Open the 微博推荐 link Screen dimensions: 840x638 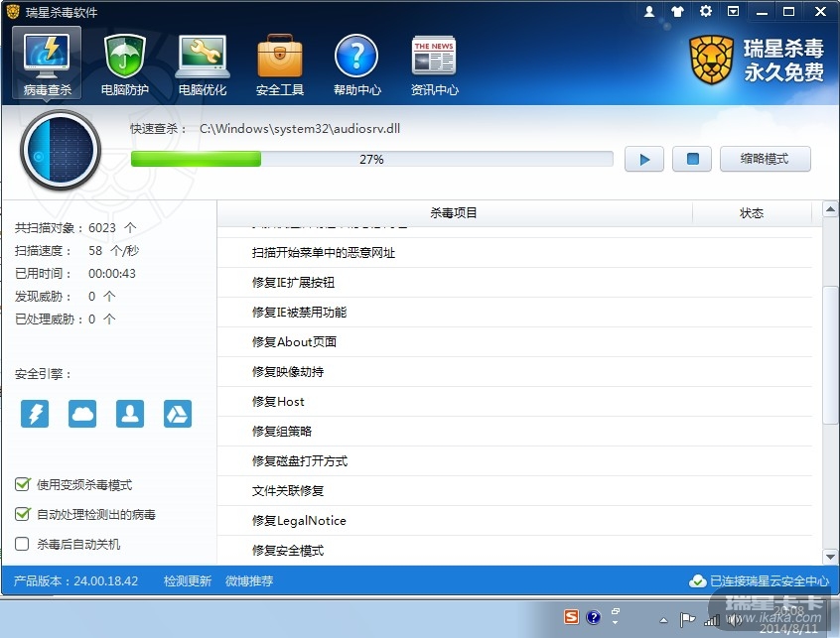[x=249, y=580]
